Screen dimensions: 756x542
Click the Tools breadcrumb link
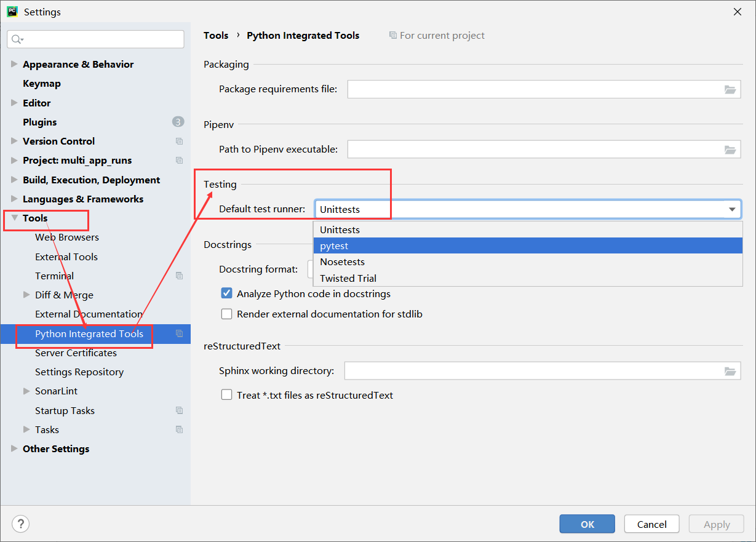pos(216,36)
